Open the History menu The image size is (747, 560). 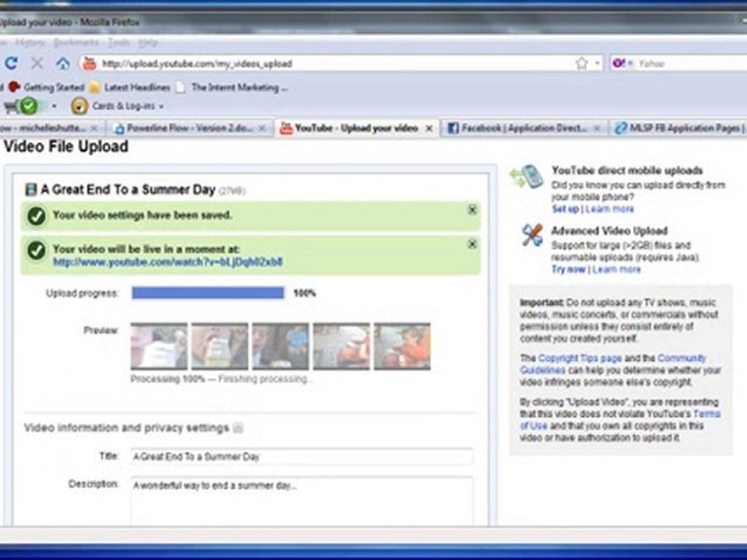click(30, 43)
